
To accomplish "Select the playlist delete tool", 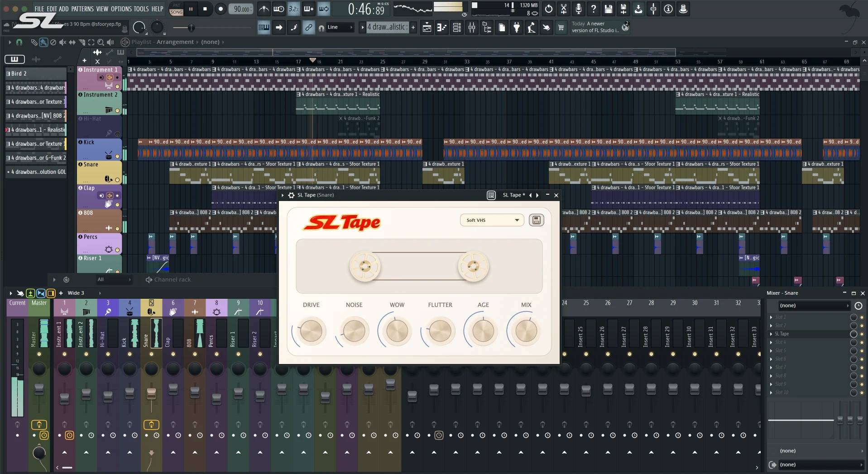I will (x=53, y=42).
